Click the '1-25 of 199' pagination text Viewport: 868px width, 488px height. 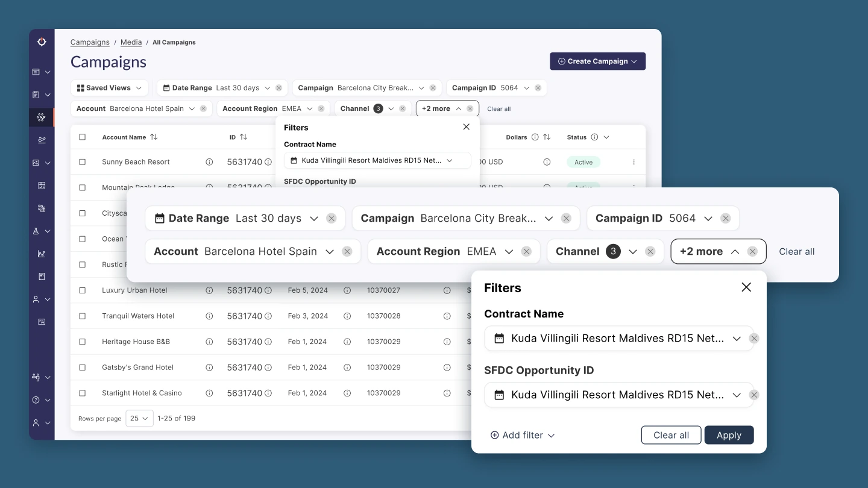[x=177, y=418]
